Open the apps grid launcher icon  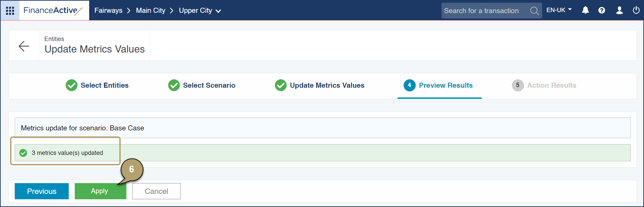click(10, 10)
